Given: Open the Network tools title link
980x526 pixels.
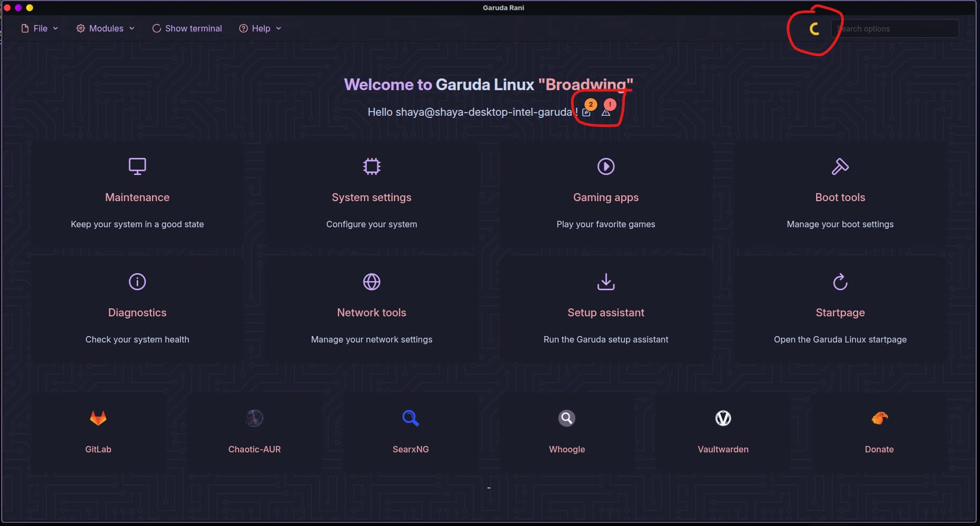Looking at the screenshot, I should tap(372, 313).
